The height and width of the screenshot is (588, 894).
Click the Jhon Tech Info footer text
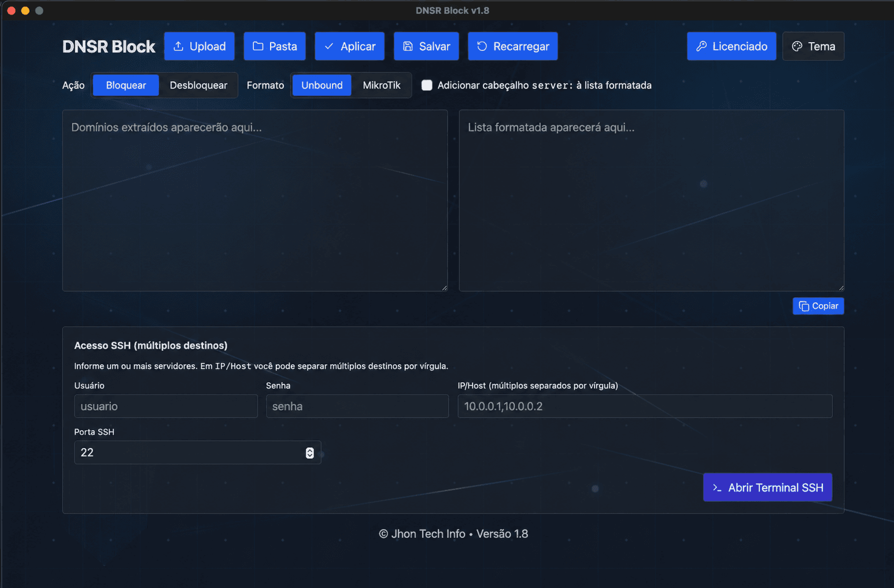click(x=453, y=534)
